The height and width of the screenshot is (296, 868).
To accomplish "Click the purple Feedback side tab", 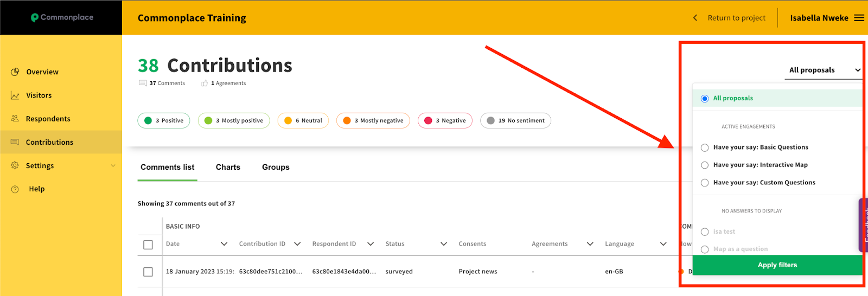I will pyautogui.click(x=863, y=225).
